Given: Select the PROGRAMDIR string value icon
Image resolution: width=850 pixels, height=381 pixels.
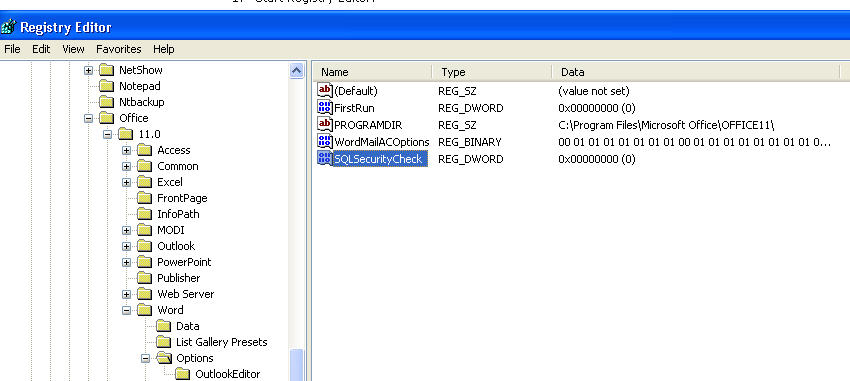Looking at the screenshot, I should 325,125.
